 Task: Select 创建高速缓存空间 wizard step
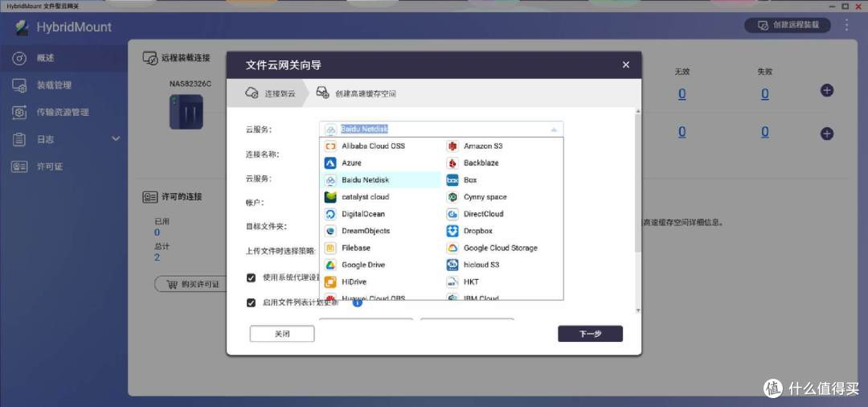(356, 93)
